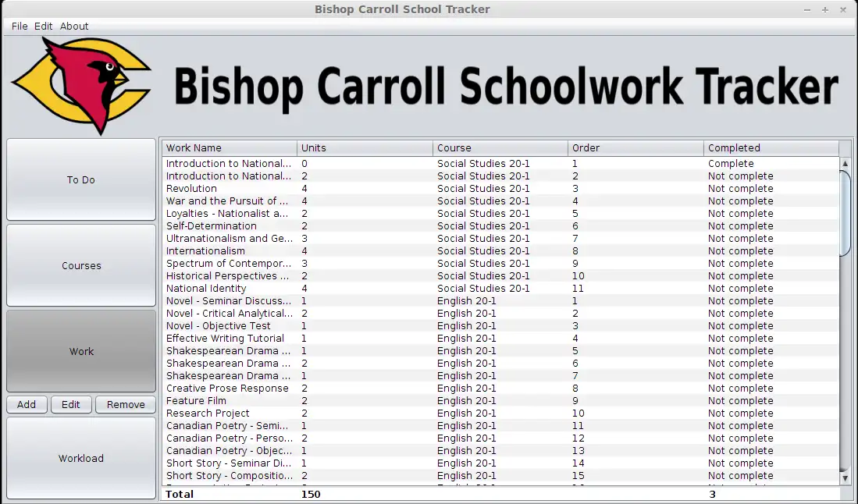Click the Remove button
The image size is (858, 504).
click(x=126, y=404)
